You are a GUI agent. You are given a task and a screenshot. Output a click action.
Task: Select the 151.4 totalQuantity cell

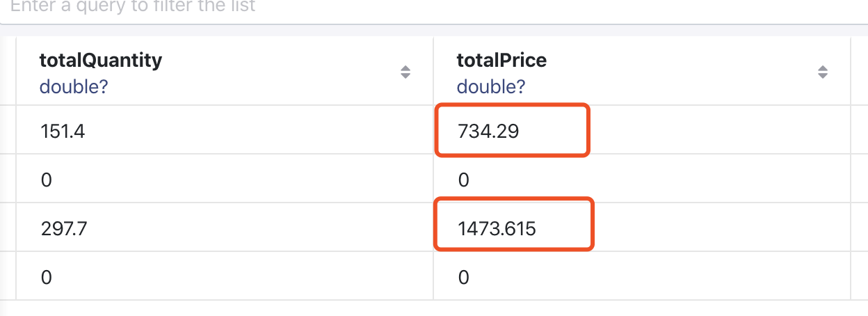(x=62, y=131)
